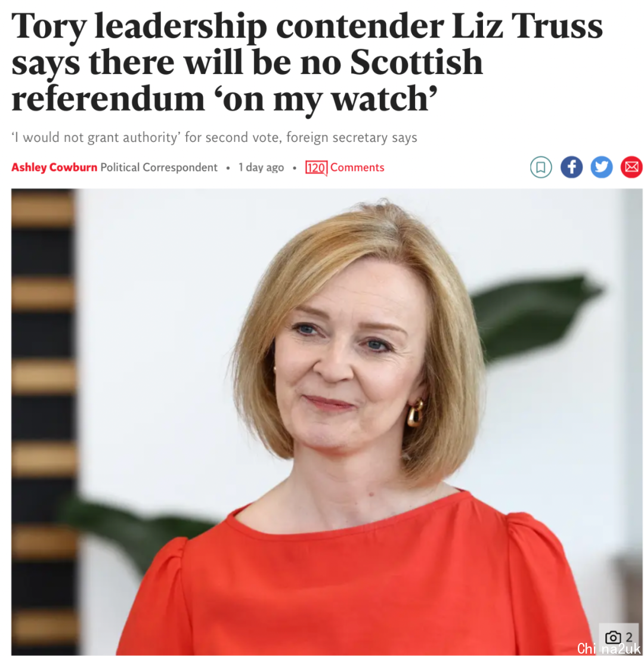Select 'on my watch' in headline
This screenshot has height=656, width=644.
point(330,100)
